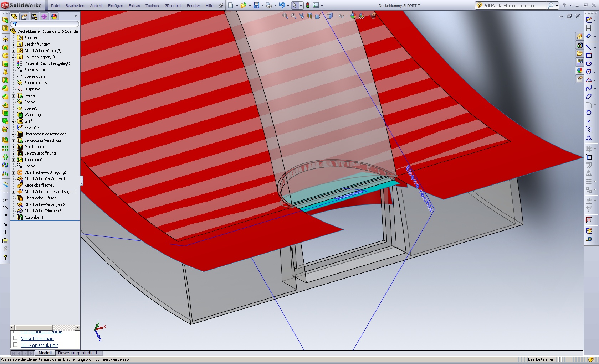The height and width of the screenshot is (364, 599).
Task: Open the Appearances tab in task pane
Action: tap(579, 71)
